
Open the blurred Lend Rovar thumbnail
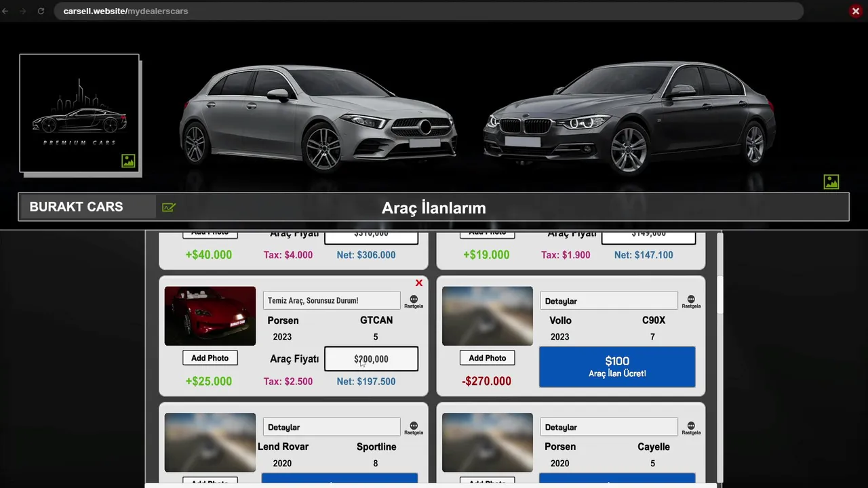tap(210, 442)
